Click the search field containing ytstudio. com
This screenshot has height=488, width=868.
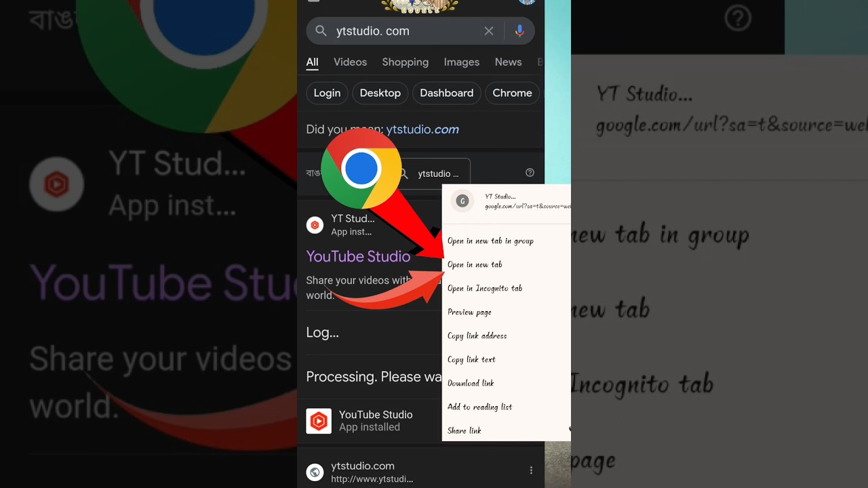tap(420, 31)
